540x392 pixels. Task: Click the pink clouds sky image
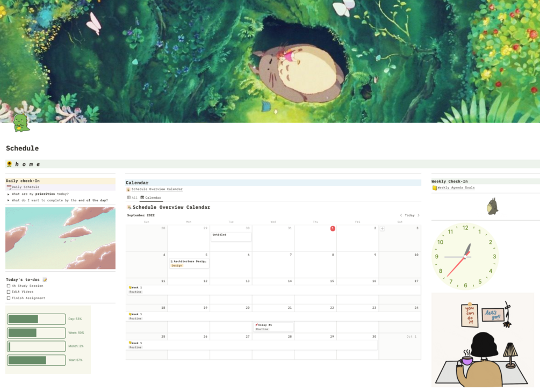click(60, 238)
